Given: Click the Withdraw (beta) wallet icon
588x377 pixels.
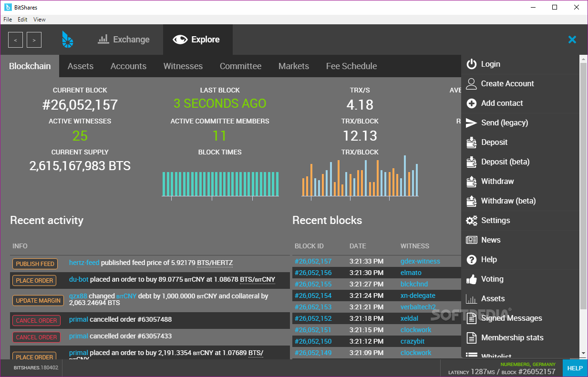Looking at the screenshot, I should [x=472, y=201].
